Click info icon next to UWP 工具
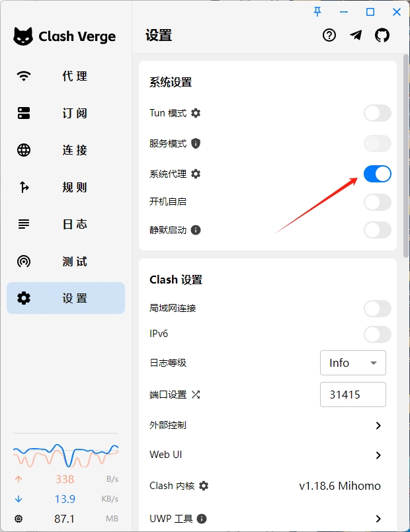410x532 pixels. click(202, 519)
